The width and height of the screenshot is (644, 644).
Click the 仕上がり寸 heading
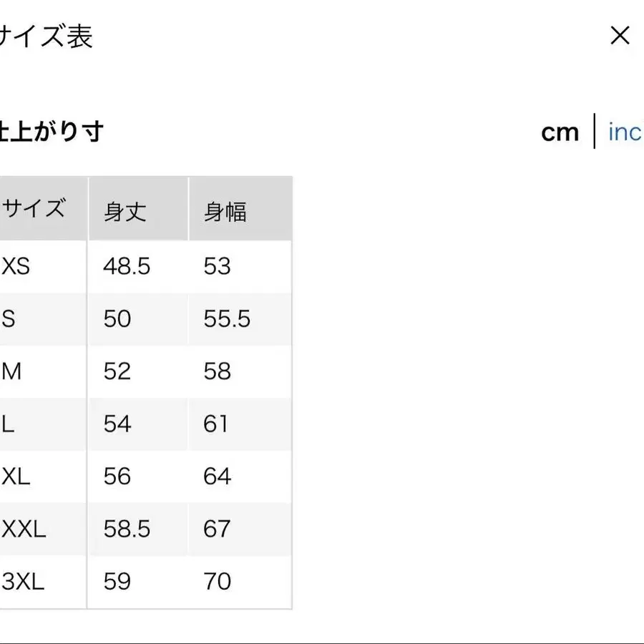[52, 132]
